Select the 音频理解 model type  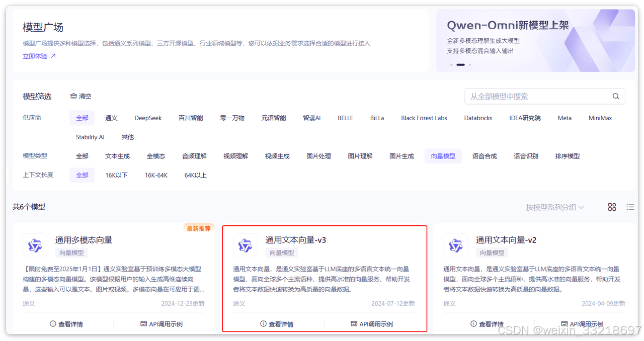(194, 156)
